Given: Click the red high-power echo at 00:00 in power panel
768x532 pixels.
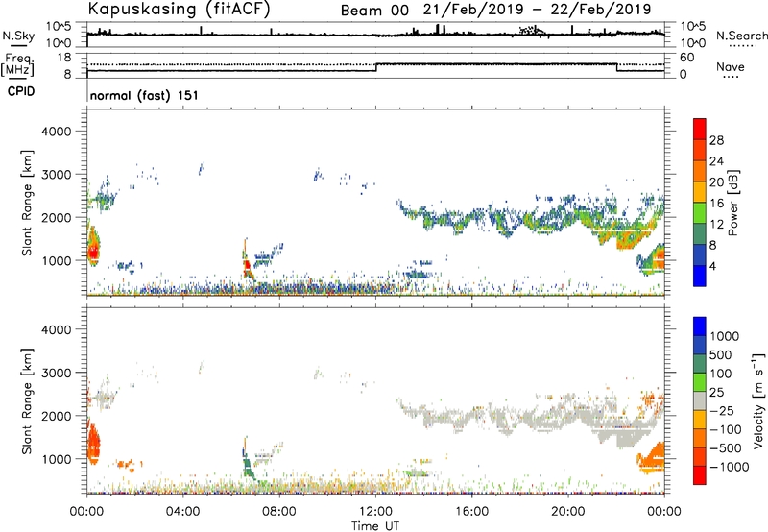Looking at the screenshot, I should [x=92, y=251].
